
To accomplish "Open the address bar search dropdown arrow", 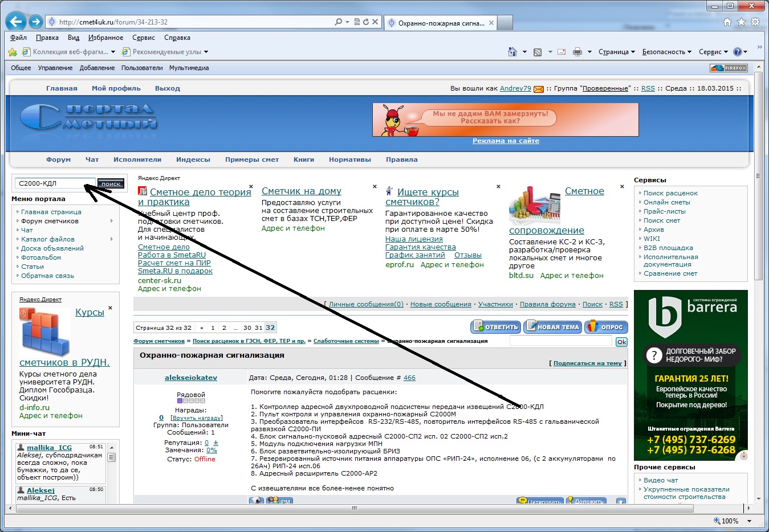I will [347, 22].
